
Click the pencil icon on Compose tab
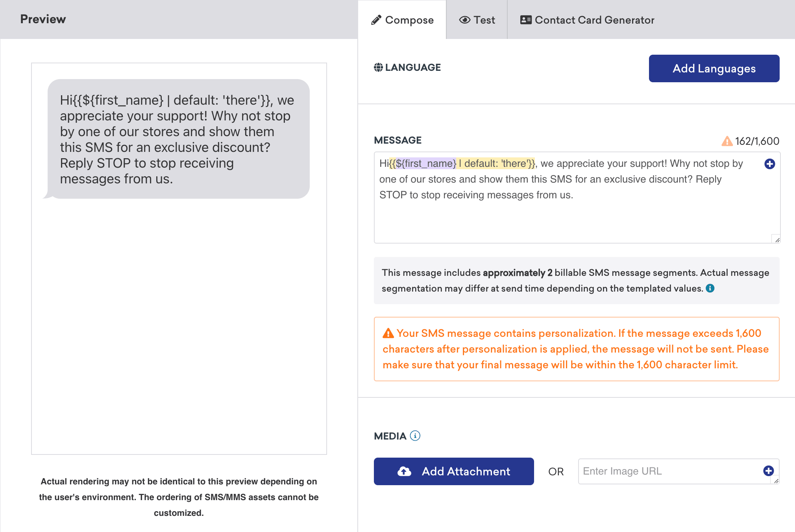point(376,20)
